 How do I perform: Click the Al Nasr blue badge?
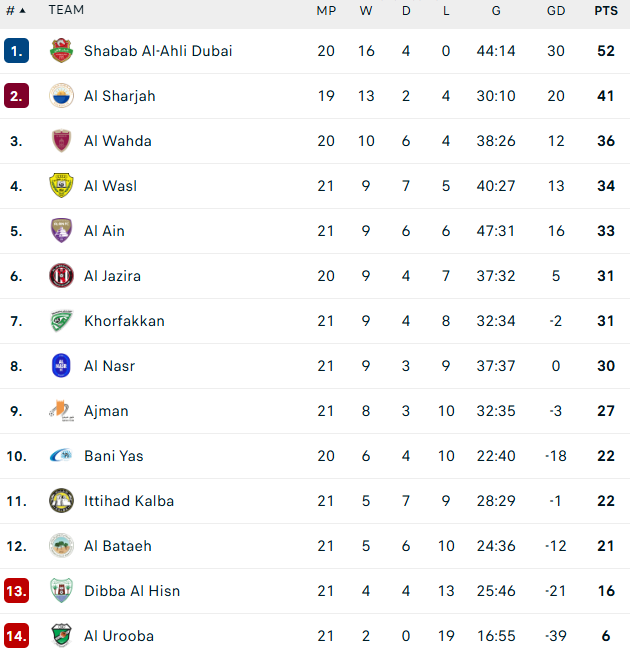(x=61, y=366)
